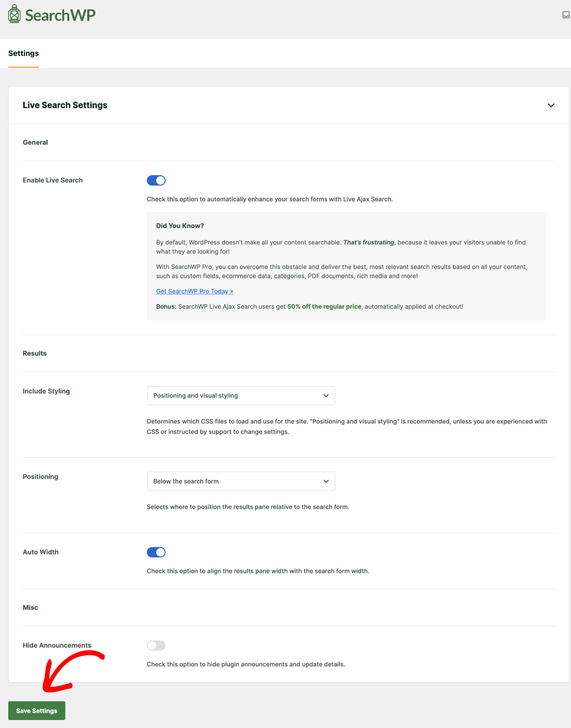The image size is (571, 728).
Task: Collapse the Live Search Settings panel chevron
Action: (x=551, y=105)
